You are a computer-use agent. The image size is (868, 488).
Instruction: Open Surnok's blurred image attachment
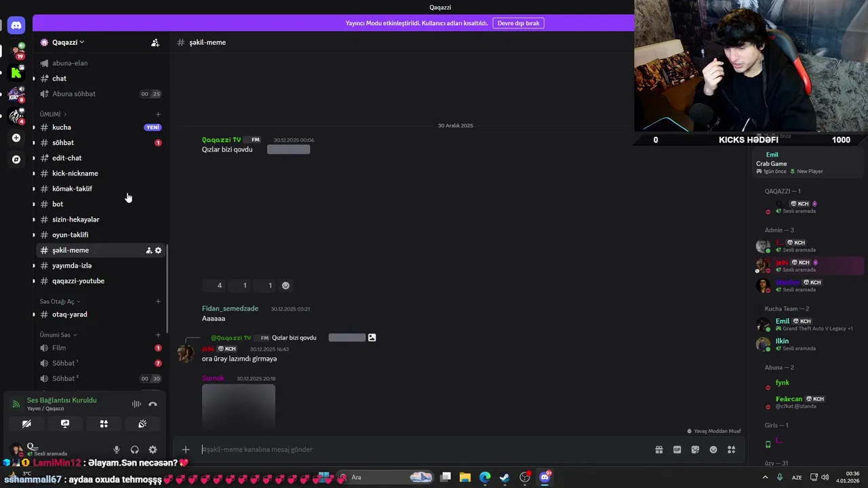pos(239,406)
